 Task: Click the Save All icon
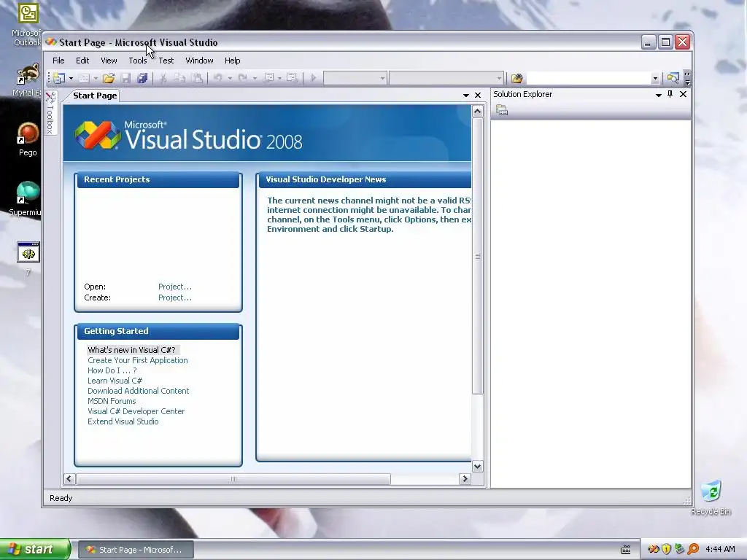coord(142,78)
